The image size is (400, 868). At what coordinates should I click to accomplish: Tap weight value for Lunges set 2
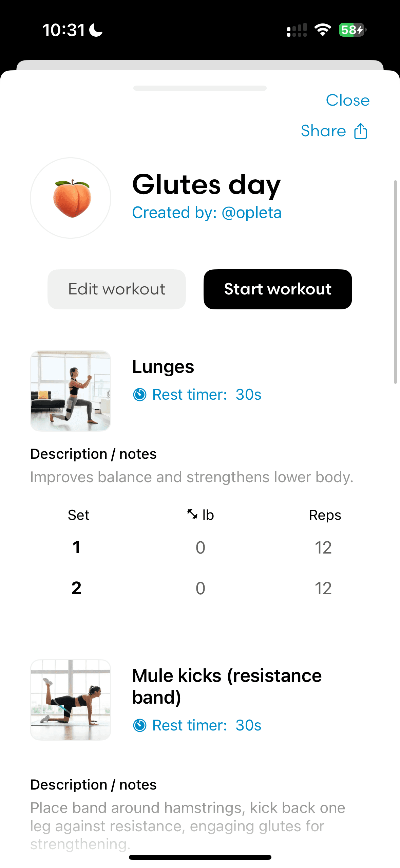point(200,588)
